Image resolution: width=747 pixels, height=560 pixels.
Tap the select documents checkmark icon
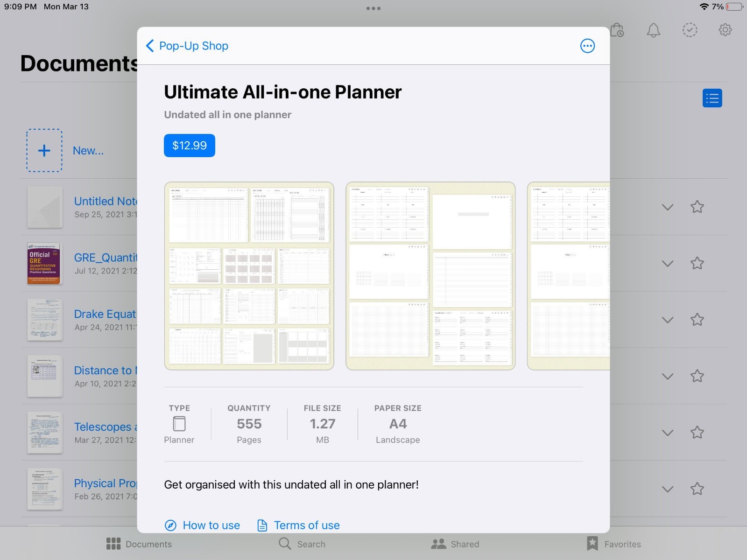(x=690, y=30)
